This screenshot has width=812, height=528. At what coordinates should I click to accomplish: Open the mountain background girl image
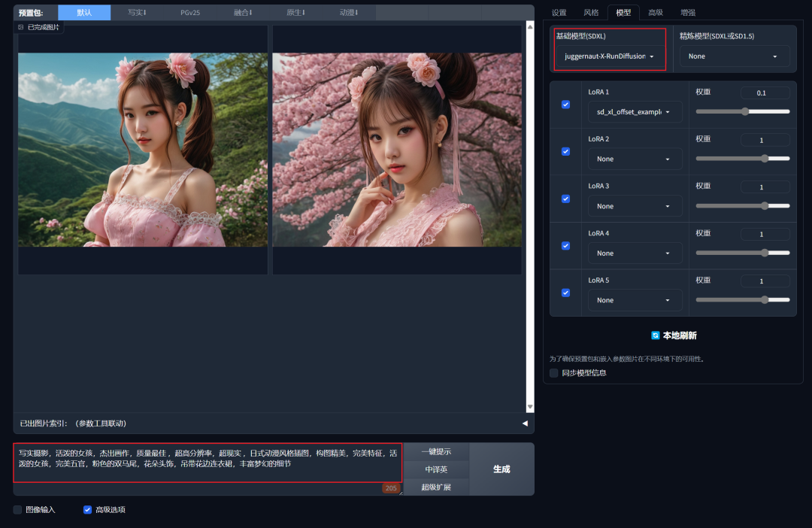coord(143,149)
